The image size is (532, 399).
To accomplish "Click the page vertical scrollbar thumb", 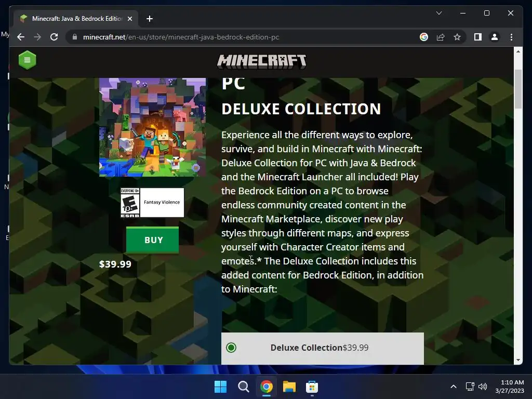I will click(x=518, y=89).
